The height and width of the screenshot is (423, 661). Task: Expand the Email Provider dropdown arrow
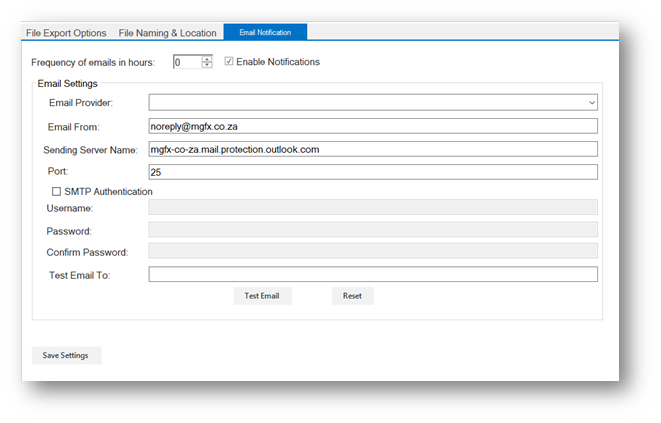[x=591, y=102]
